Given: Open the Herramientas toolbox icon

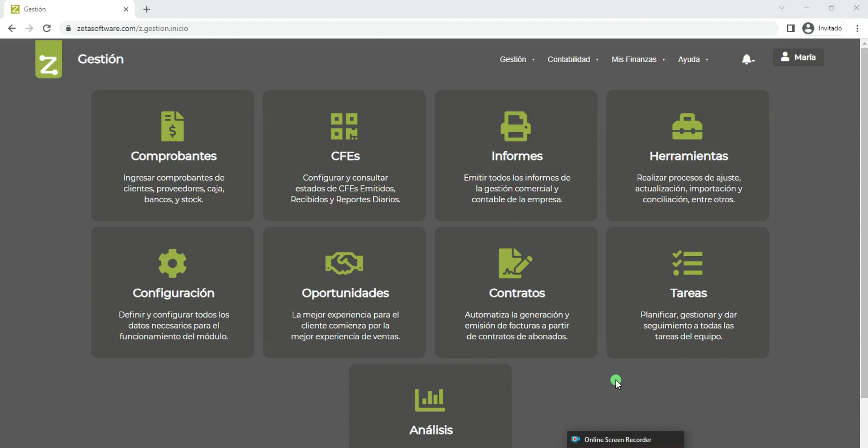Looking at the screenshot, I should point(687,126).
